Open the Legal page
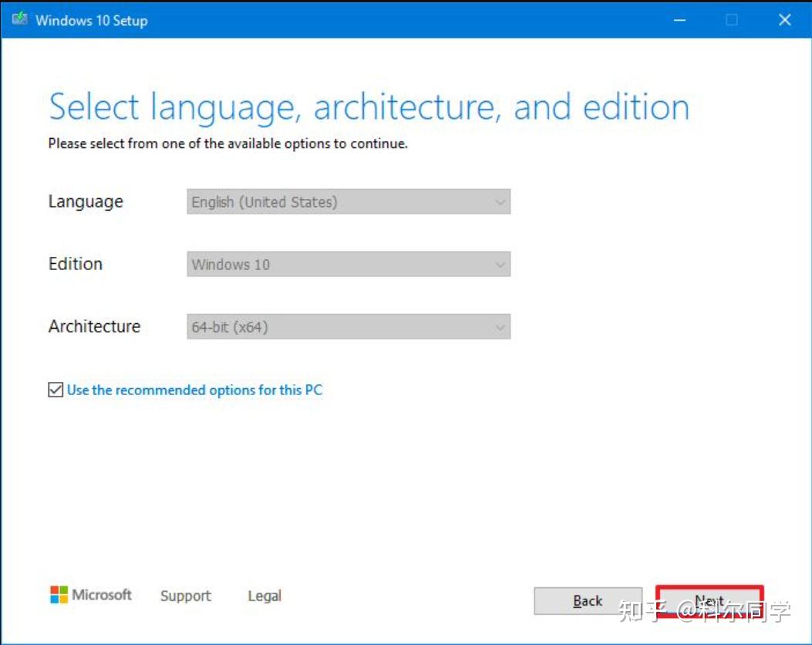This screenshot has width=812, height=645. 264,596
